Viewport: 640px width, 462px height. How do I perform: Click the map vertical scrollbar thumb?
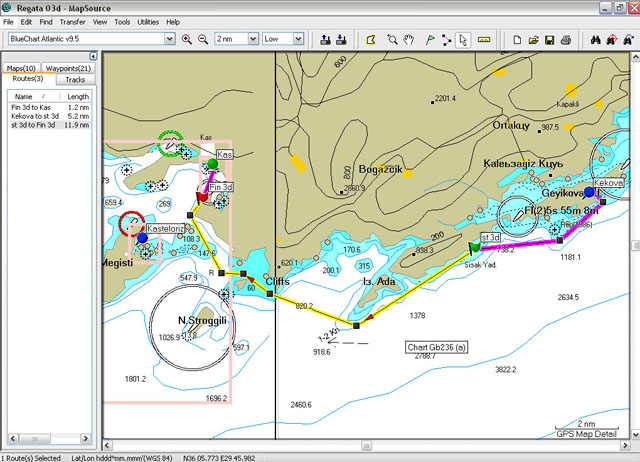(x=636, y=246)
